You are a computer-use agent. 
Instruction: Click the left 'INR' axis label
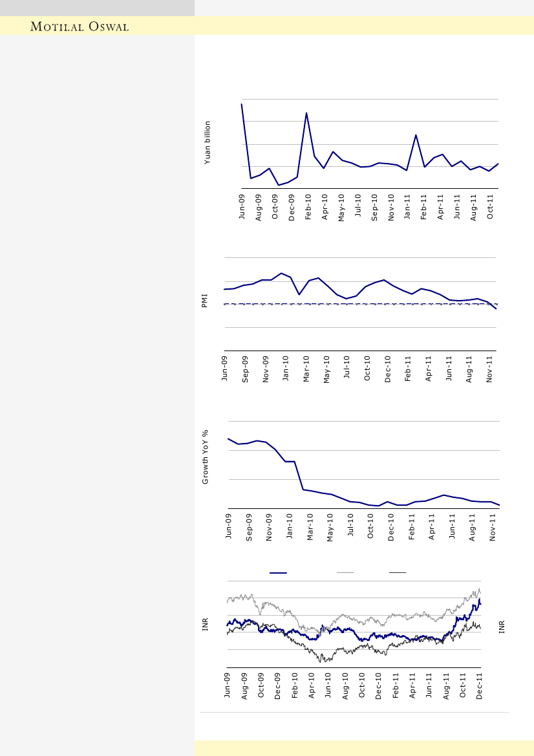pyautogui.click(x=205, y=625)
